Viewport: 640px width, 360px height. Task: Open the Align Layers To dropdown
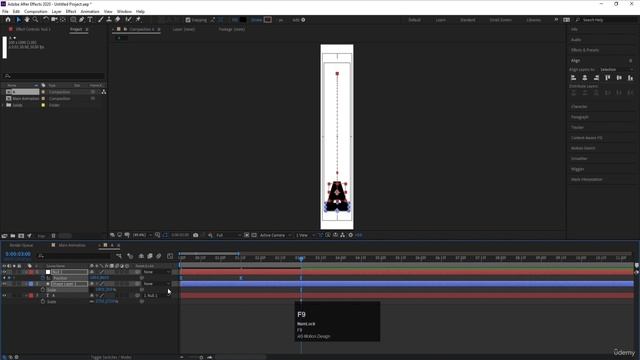(616, 70)
